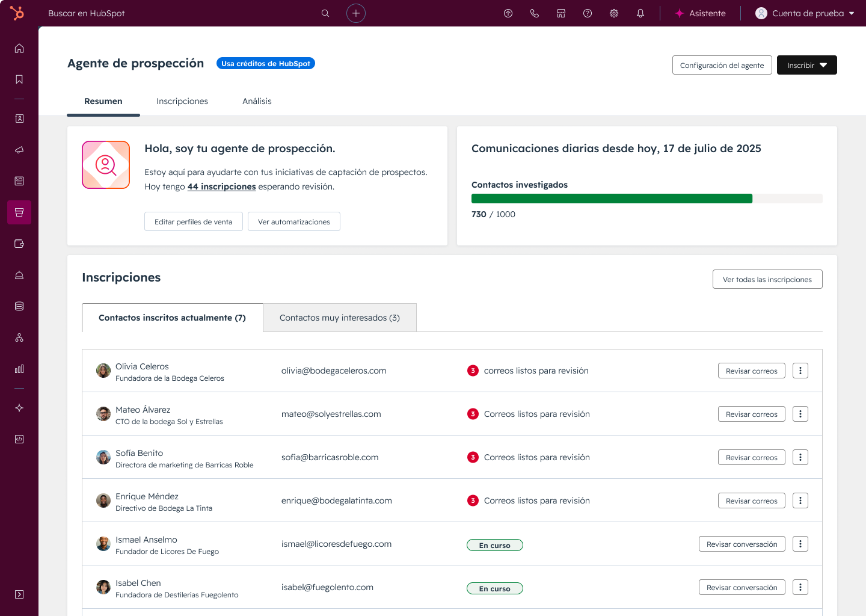Viewport: 866px width, 616px height.
Task: Click the Buscar en HubSpot search field
Action: [x=180, y=13]
